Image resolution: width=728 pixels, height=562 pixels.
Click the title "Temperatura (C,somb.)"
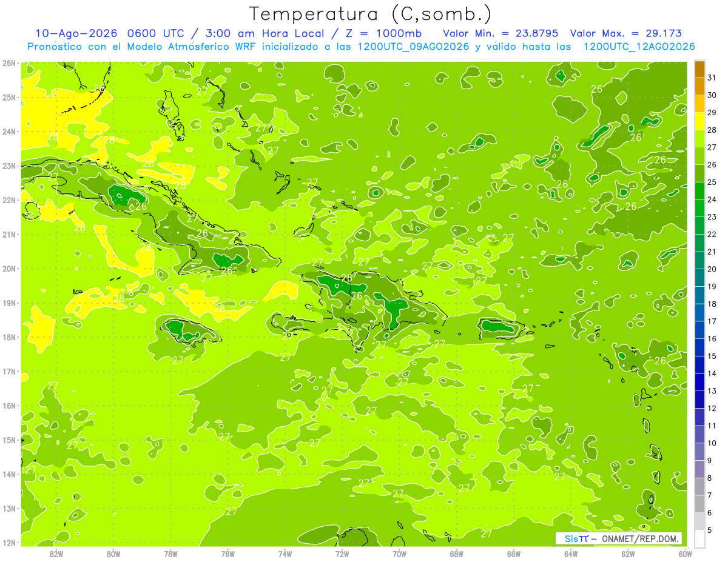tap(371, 15)
